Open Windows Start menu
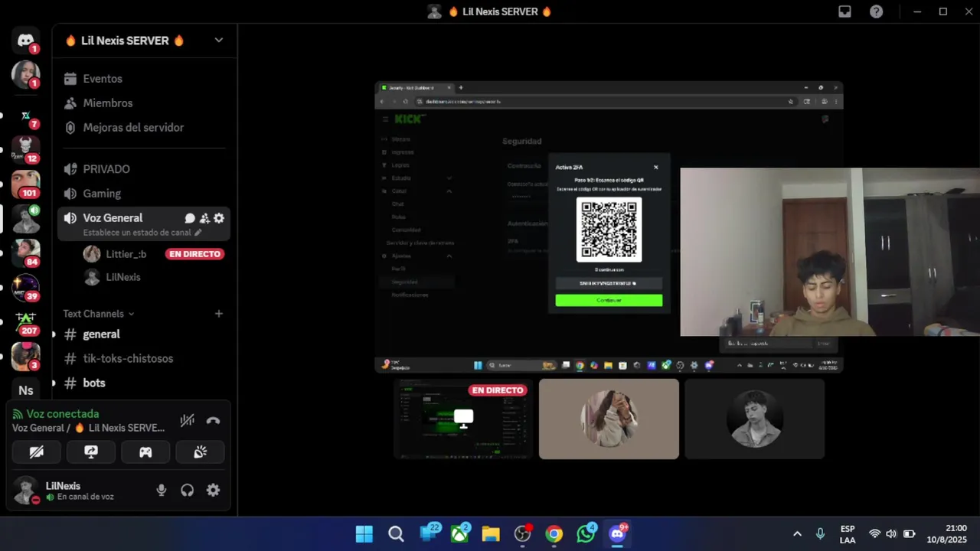 click(x=364, y=533)
